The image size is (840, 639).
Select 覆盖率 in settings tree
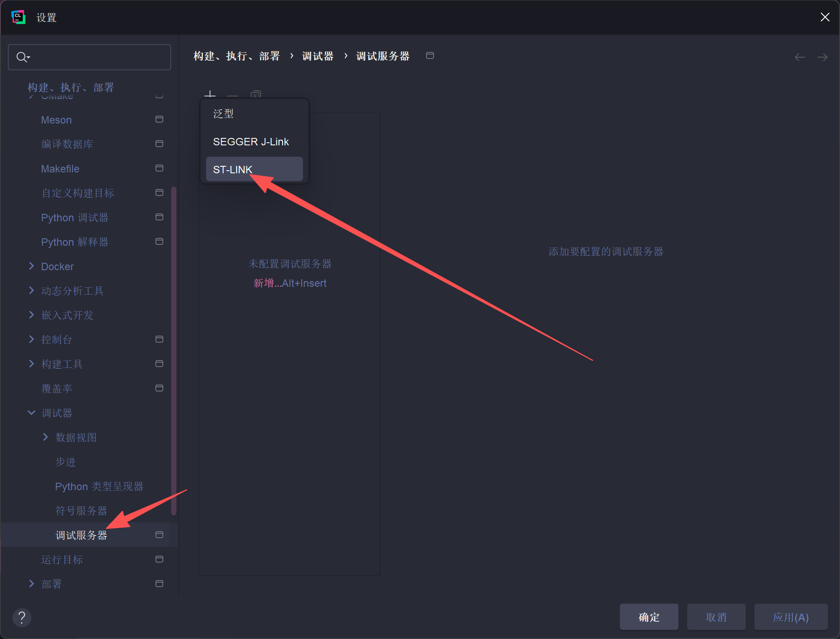(57, 389)
